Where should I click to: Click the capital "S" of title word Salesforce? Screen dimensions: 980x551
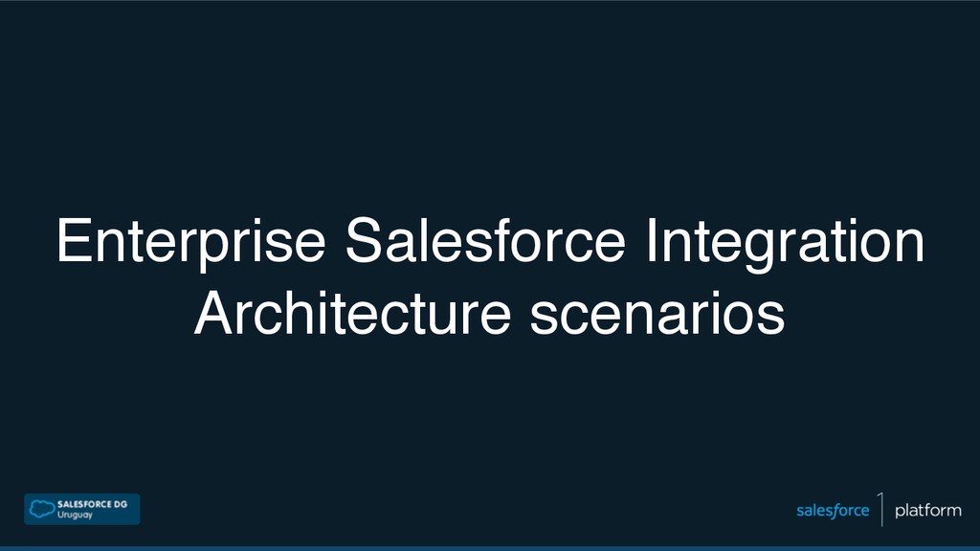365,240
